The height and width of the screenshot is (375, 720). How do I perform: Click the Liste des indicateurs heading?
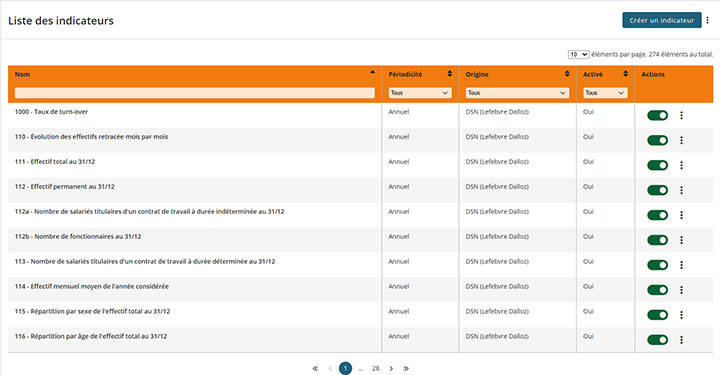61,20
